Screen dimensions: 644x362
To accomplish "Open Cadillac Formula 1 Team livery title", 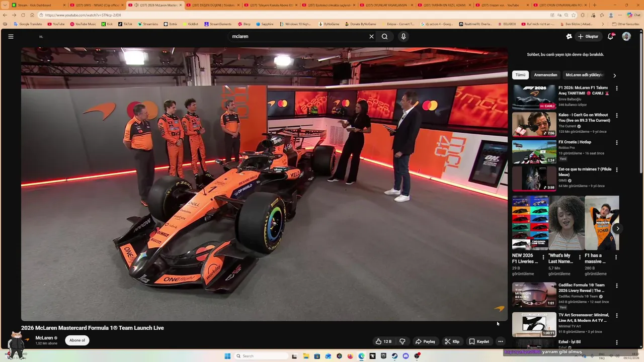I will (x=582, y=288).
